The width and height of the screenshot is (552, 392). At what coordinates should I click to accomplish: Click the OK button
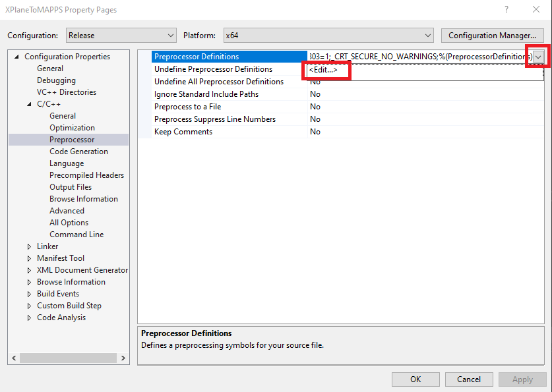(415, 379)
